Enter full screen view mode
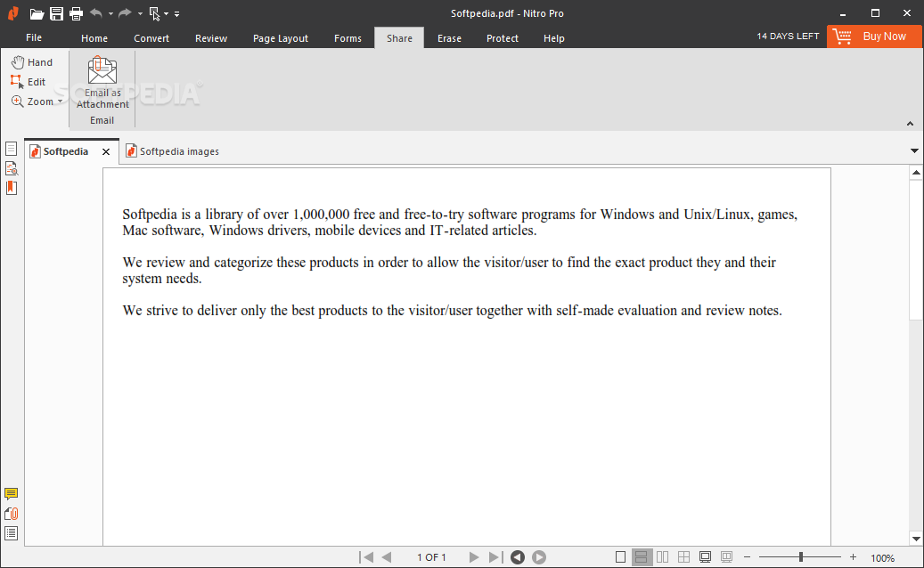924x568 pixels. tap(705, 556)
